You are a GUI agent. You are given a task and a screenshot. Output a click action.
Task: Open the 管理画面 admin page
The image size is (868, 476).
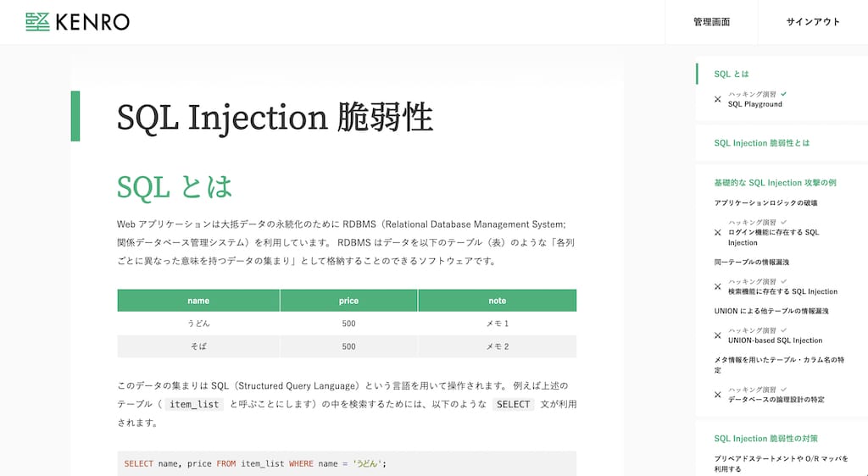pyautogui.click(x=711, y=22)
